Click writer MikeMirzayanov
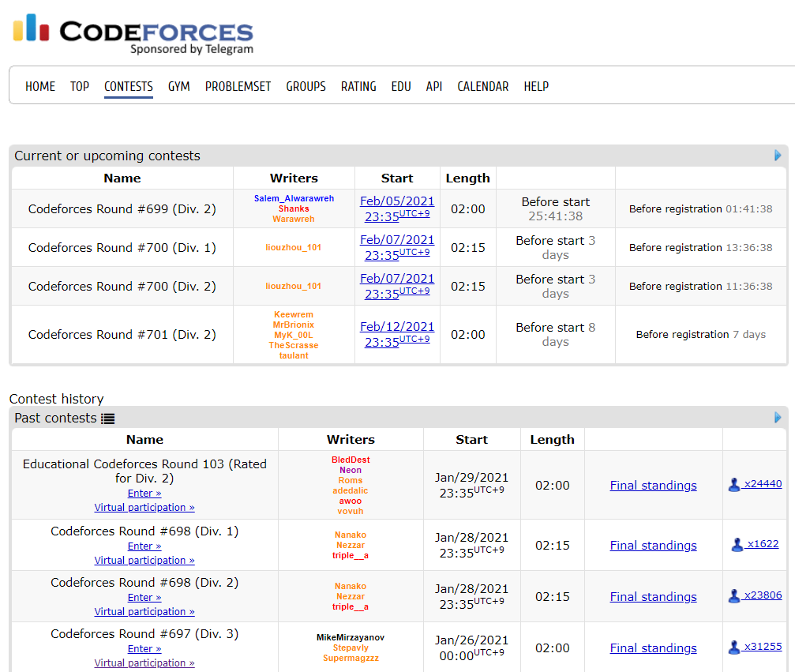The width and height of the screenshot is (795, 672). coord(351,637)
